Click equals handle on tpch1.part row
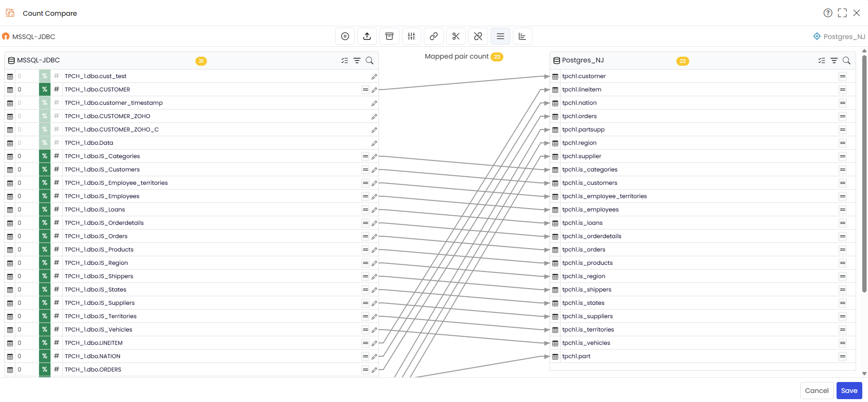This screenshot has width=868, height=402. pos(843,356)
